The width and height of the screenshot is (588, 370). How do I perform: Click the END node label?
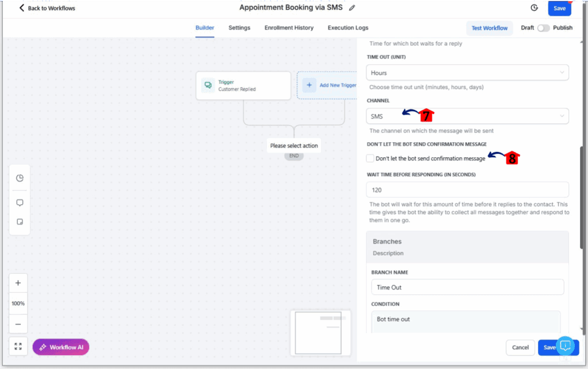click(293, 156)
